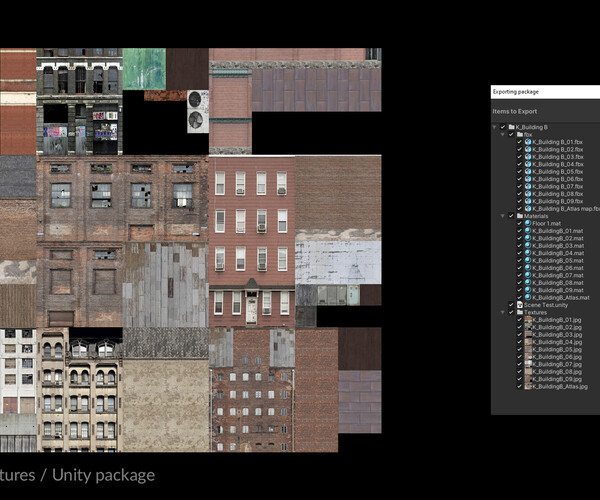Image resolution: width=600 pixels, height=500 pixels.
Task: Click the texture thumbnail of K_BuildingB_05.jpg
Action: click(528, 349)
